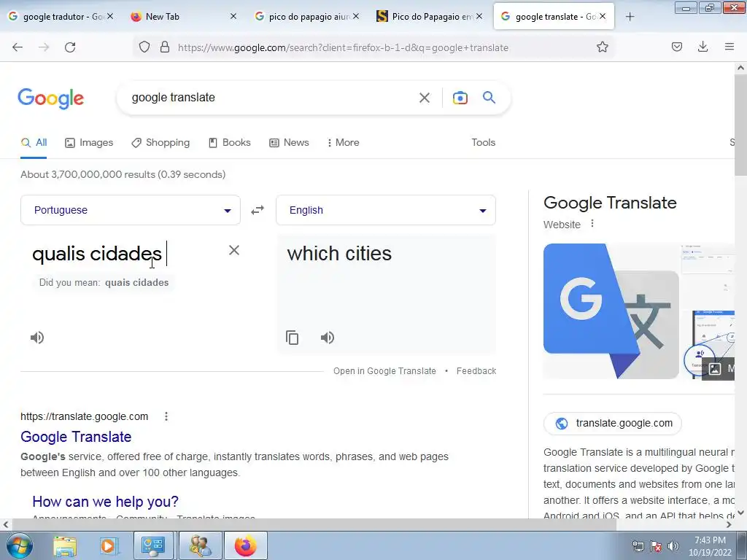The width and height of the screenshot is (747, 560).
Task: Switch to the Pico do Papagaio browser tab
Action: coord(429,17)
